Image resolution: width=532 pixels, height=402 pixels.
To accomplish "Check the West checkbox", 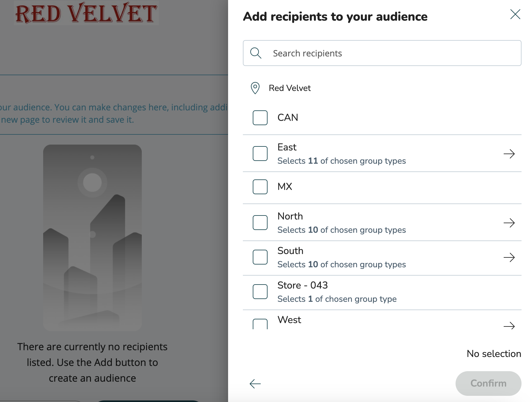I will click(260, 324).
